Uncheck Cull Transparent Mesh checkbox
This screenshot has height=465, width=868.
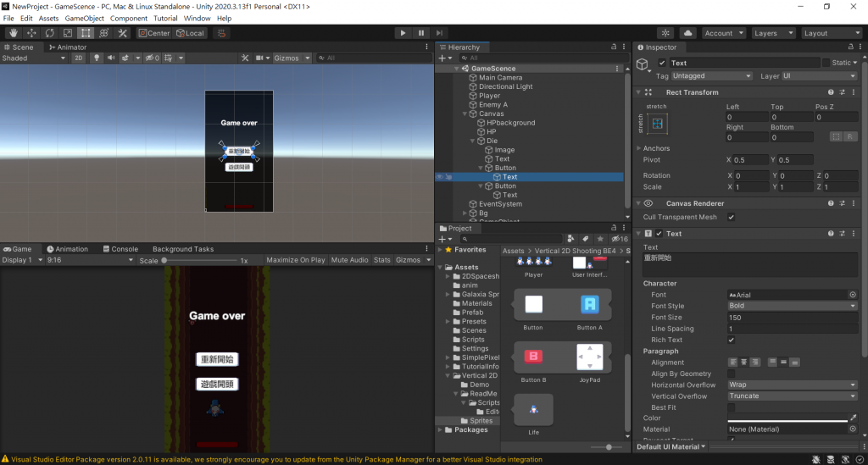[x=732, y=218]
